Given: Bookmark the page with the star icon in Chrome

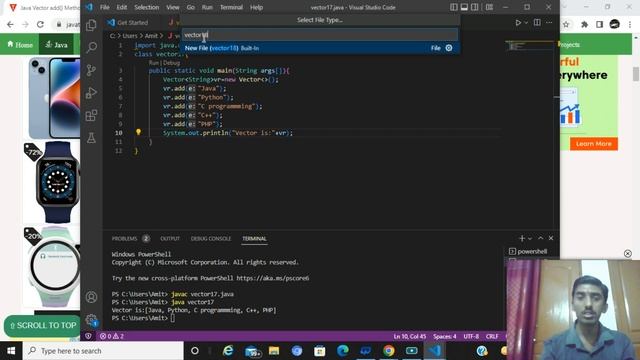Looking at the screenshot, I should (x=566, y=24).
